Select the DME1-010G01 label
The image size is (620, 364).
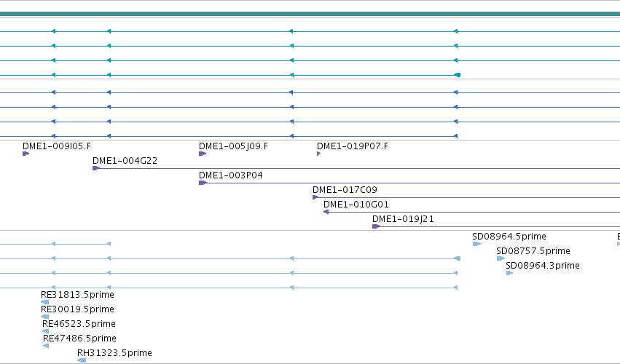[x=356, y=205]
